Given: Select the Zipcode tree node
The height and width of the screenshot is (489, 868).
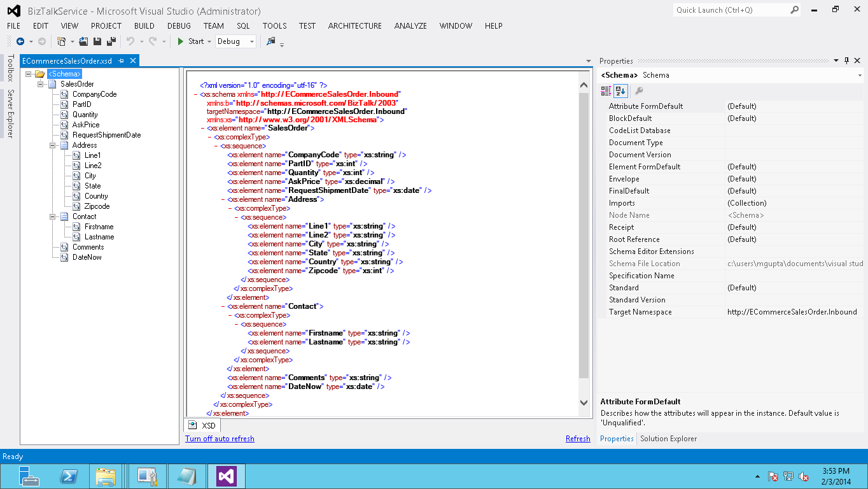Looking at the screenshot, I should pos(97,206).
